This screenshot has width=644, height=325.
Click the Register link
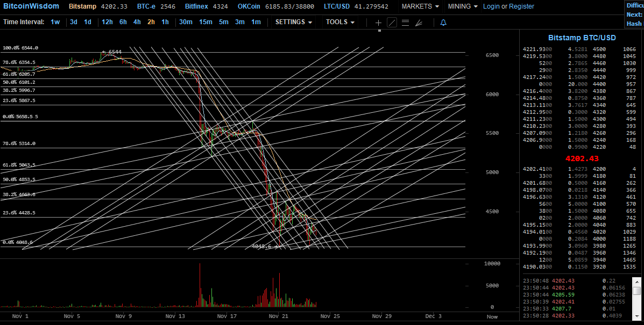tap(522, 6)
